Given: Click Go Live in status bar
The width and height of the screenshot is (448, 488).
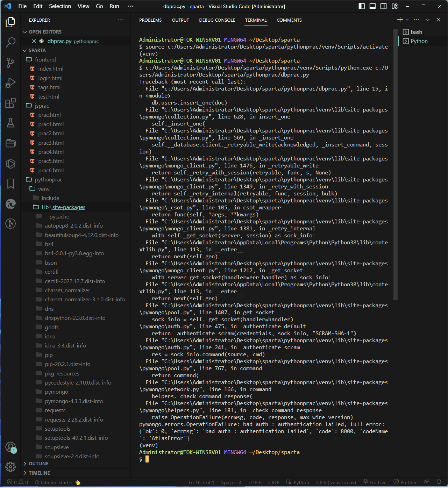Looking at the screenshot, I should 375,482.
